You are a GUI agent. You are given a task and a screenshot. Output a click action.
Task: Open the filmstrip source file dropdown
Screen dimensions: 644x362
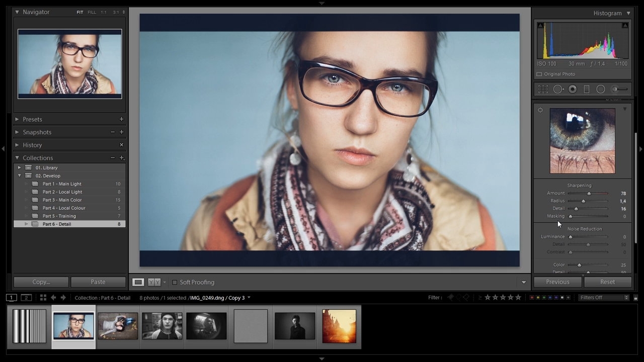249,298
